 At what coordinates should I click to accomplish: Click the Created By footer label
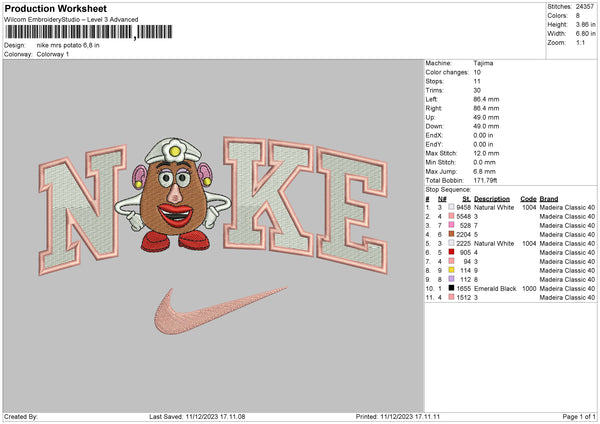point(21,417)
